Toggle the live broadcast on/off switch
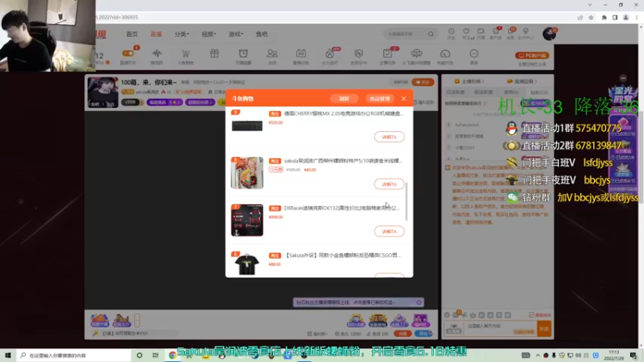The width and height of the screenshot is (644, 362). [x=128, y=53]
